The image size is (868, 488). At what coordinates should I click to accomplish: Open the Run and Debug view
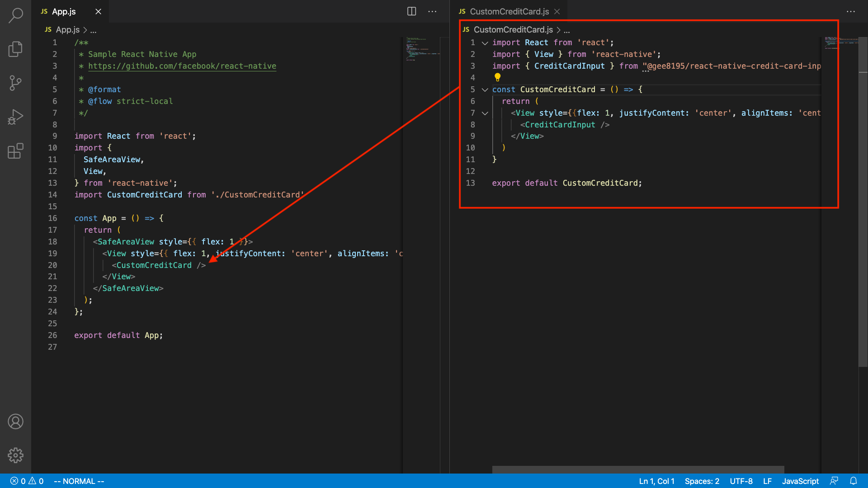tap(15, 117)
